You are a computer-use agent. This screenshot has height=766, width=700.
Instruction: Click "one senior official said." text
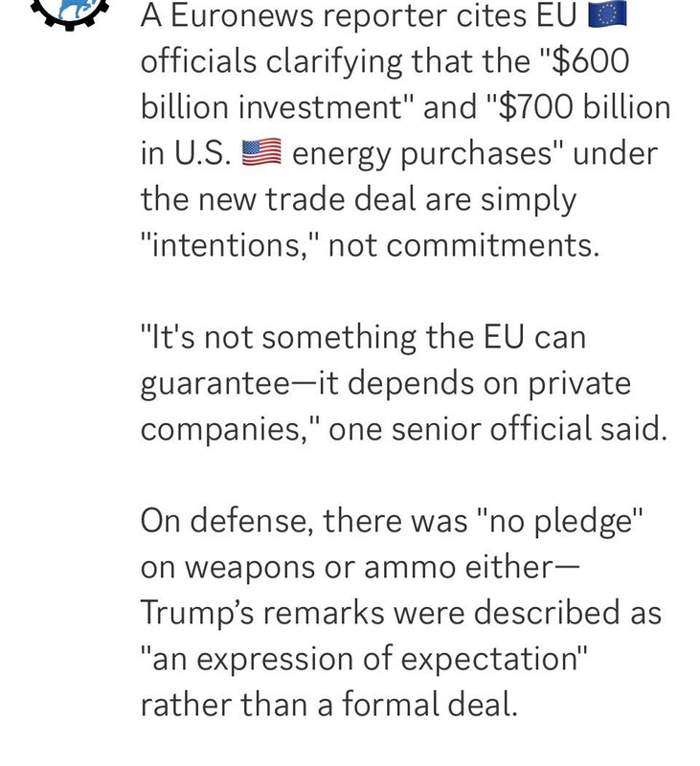[x=498, y=429]
